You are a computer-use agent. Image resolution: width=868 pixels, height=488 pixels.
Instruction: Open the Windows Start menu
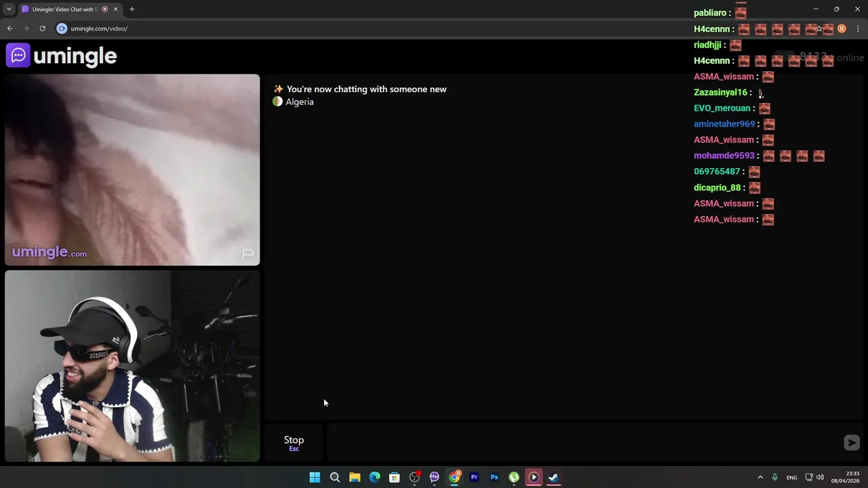click(x=315, y=477)
